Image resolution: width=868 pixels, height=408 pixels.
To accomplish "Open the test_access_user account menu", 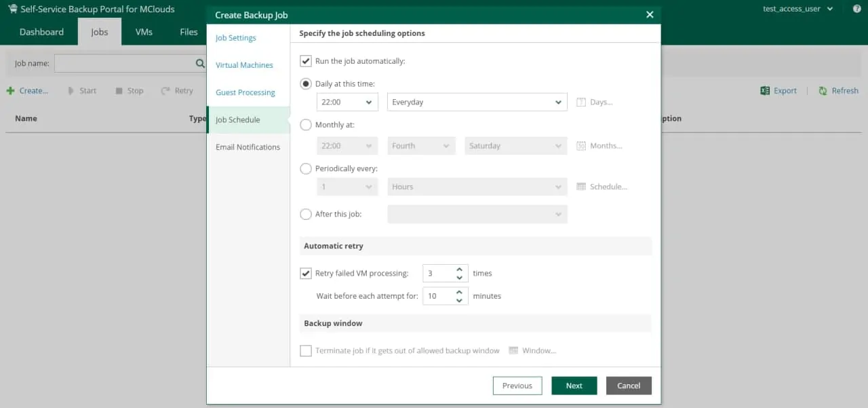I will click(797, 9).
